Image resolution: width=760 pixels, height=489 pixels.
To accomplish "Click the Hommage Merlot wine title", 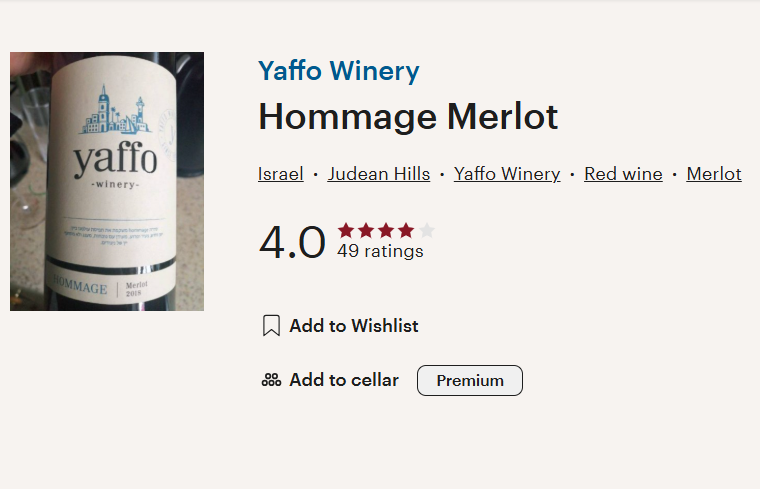I will [x=408, y=117].
